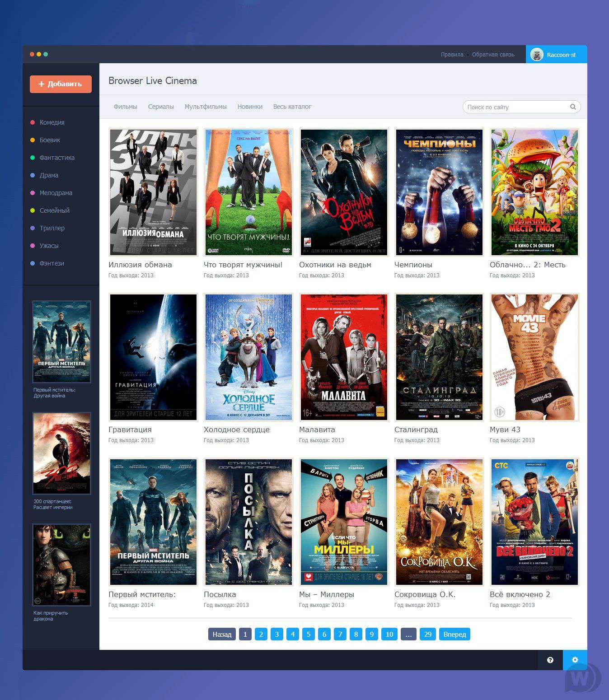Open sidebar 300 спартанцев poster
Viewport: 609px width, 700px height.
pos(62,453)
